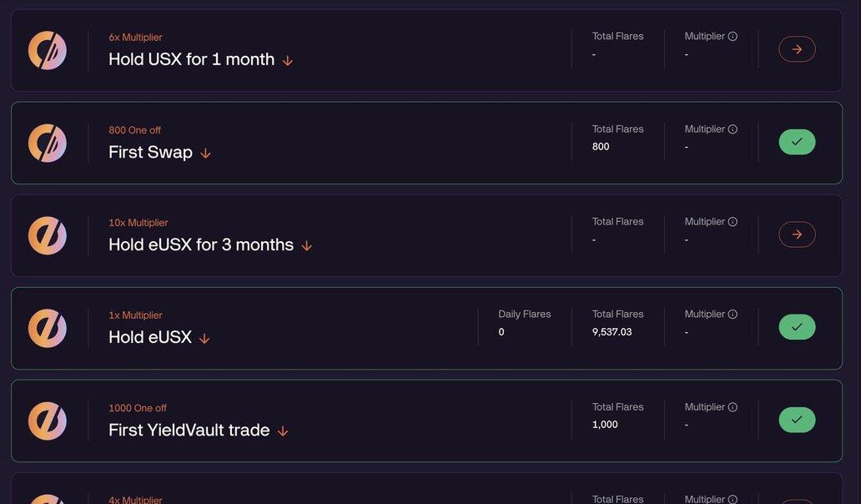Expand First YieldVault trade down arrow
This screenshot has width=861, height=504.
coord(283,431)
